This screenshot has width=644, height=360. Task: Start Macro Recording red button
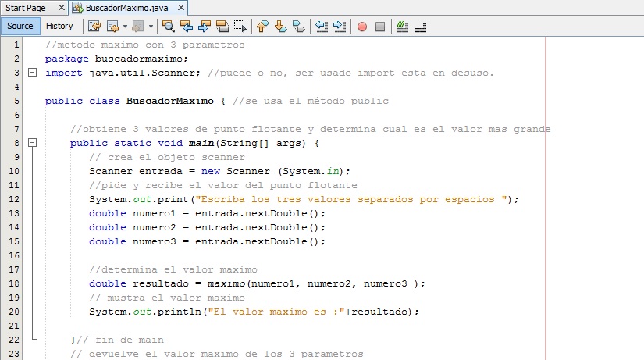[362, 26]
